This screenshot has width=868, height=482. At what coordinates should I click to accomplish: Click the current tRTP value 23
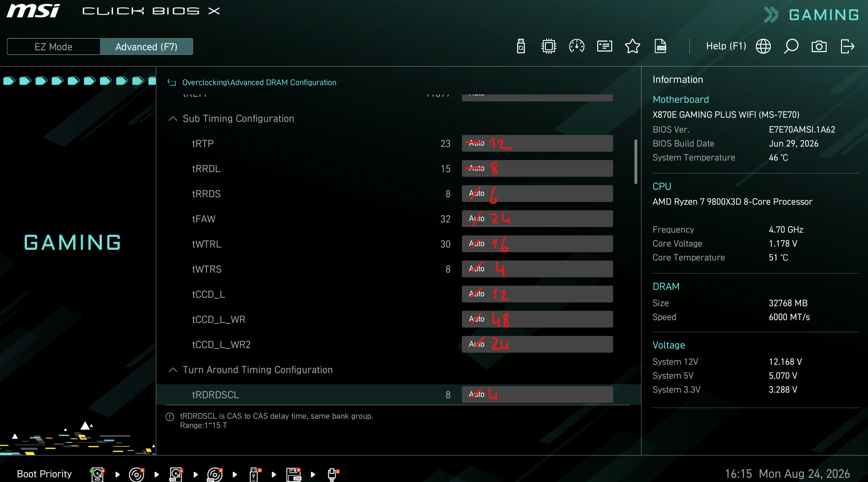446,144
